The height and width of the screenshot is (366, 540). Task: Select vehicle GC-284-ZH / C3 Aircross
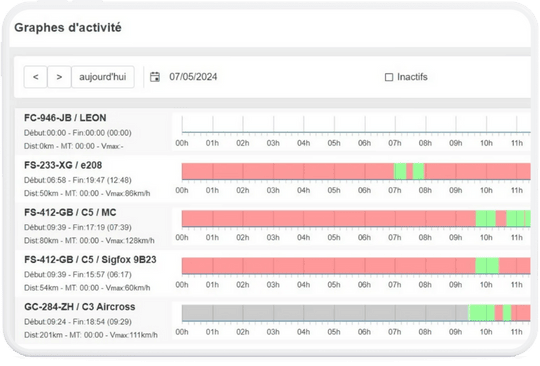click(x=80, y=307)
